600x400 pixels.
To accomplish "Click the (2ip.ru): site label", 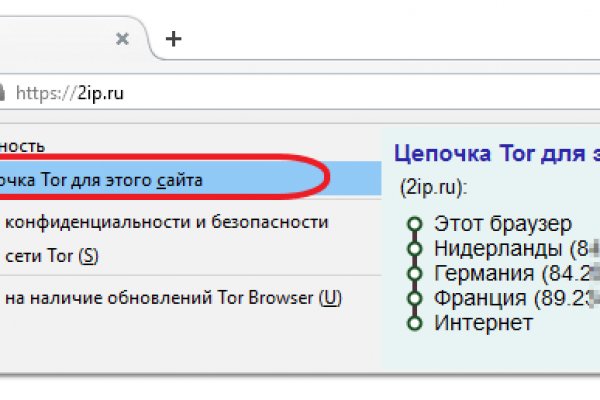I will [433, 187].
